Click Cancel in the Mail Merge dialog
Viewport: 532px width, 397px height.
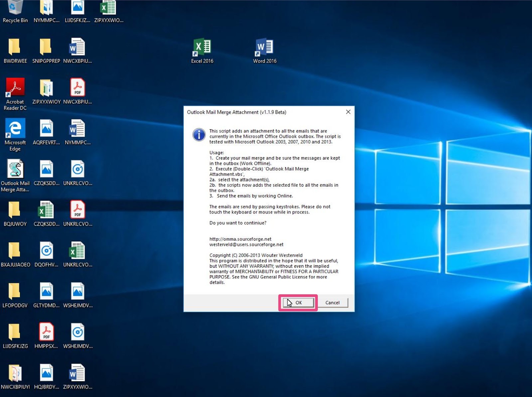point(332,303)
